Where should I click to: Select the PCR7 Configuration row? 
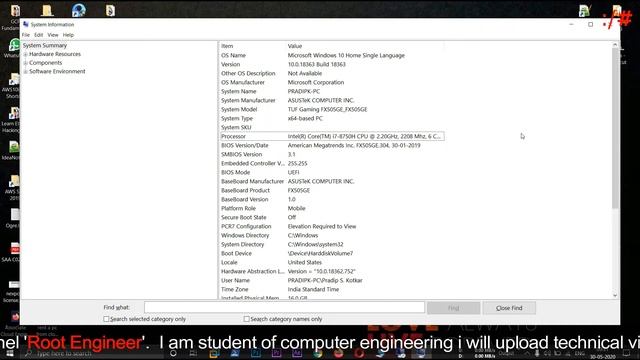332,226
